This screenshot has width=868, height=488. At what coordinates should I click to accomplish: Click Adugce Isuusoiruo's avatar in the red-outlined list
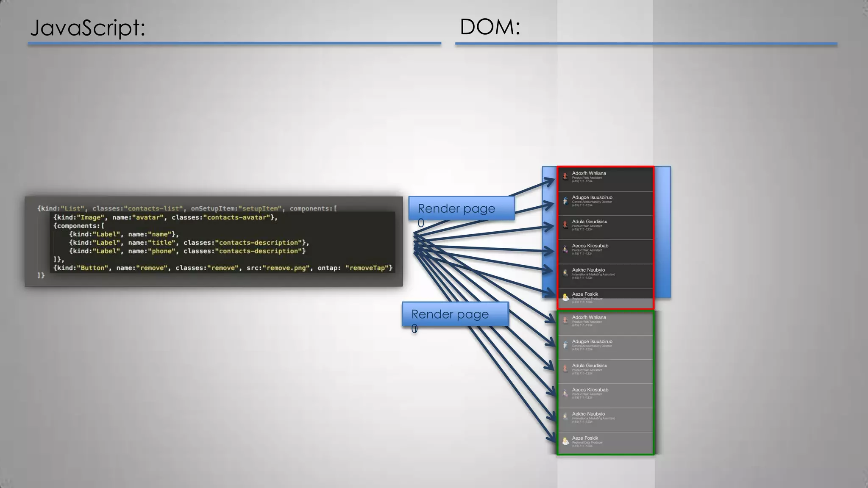[x=565, y=200]
